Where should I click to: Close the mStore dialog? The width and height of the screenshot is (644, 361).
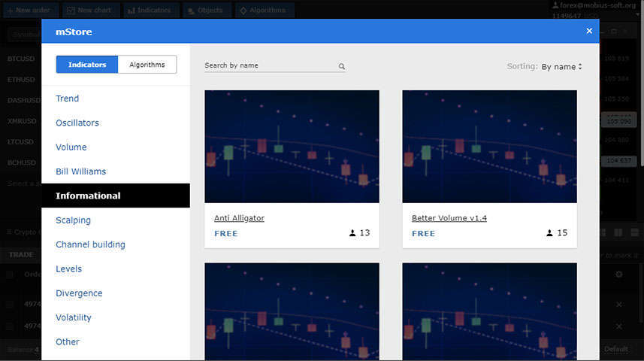pos(589,31)
